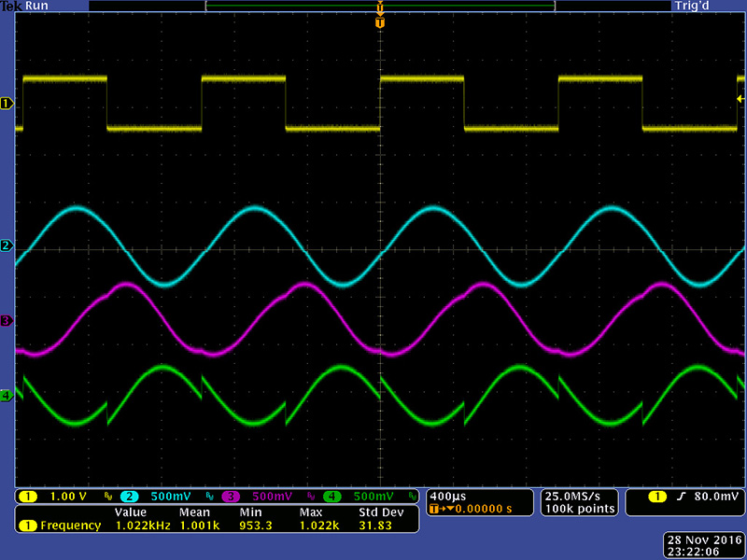This screenshot has height=560, width=747.
Task: Click the 25.0MS/s sample rate readout
Action: (579, 495)
